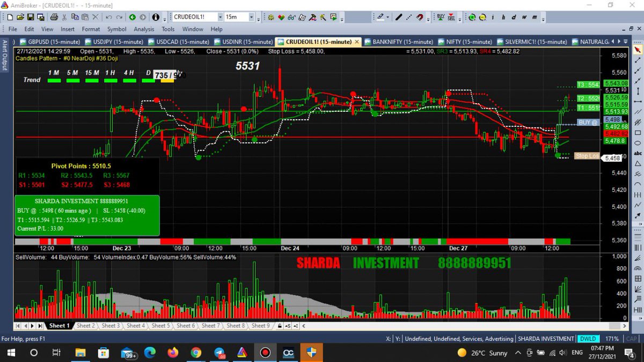Toggle the sheet lock icon
This screenshot has height=362, width=644.
click(x=280, y=325)
